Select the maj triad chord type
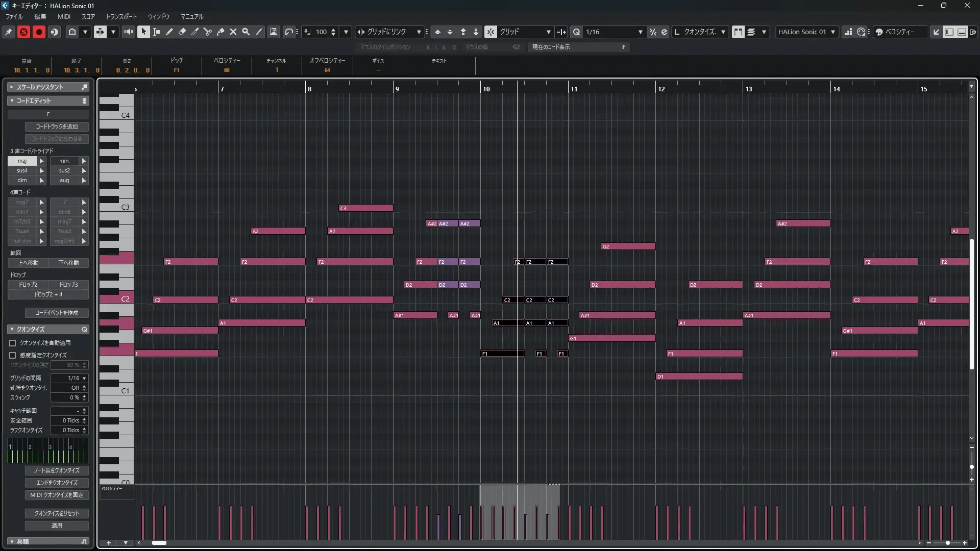This screenshot has height=551, width=980. point(22,161)
